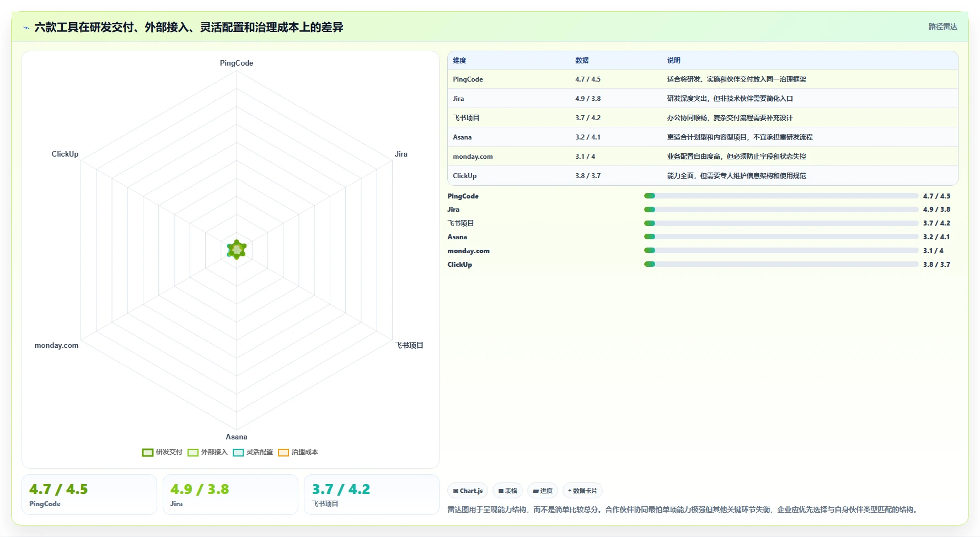Select the PingCode 4.7 / 4.5 data card
This screenshot has width=980, height=537.
pos(89,495)
